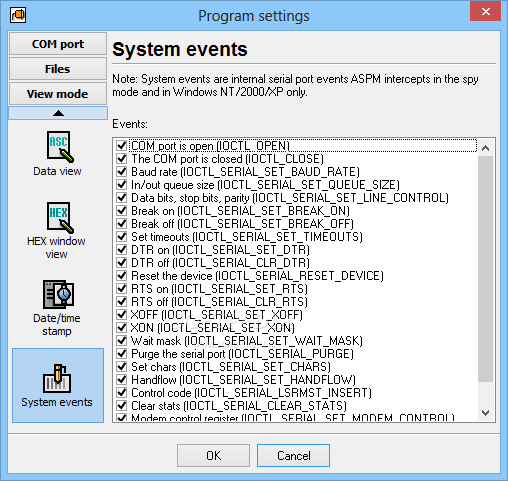Viewport: 508px width, 481px height.
Task: Confirm settings with OK
Action: click(x=213, y=455)
